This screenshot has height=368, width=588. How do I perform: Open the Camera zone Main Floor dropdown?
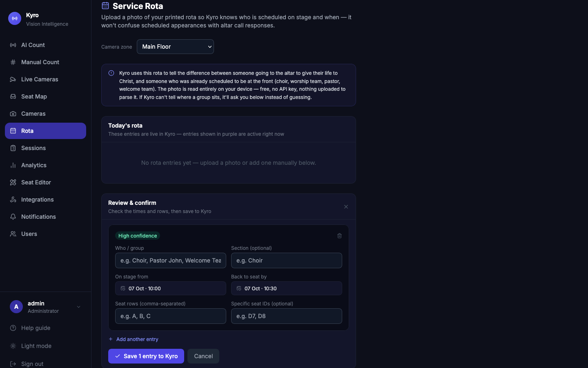(x=175, y=47)
